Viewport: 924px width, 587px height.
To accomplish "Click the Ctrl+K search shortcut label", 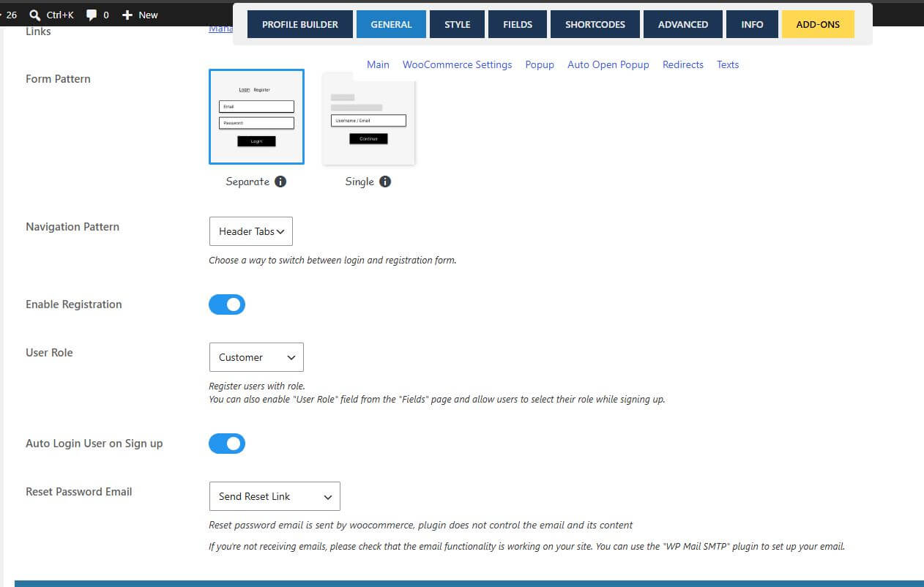I will click(60, 15).
